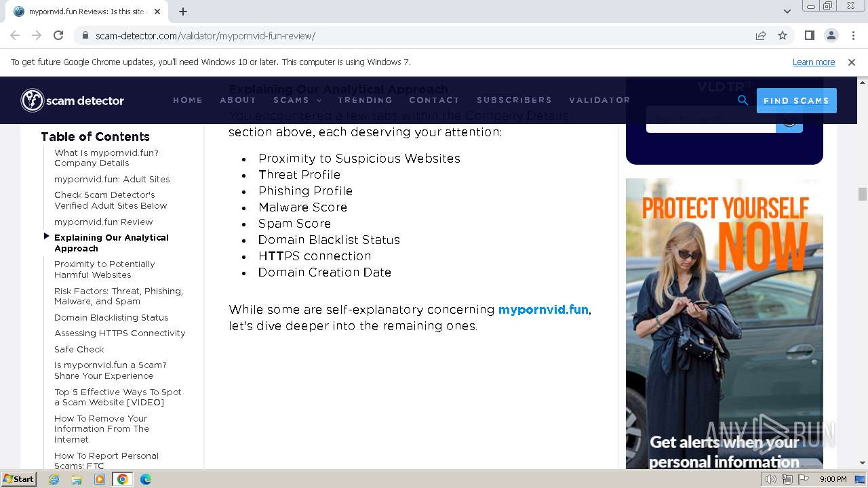This screenshot has height=488, width=868.
Task: Jump to Proximity to Potentially Harmful Websites
Action: (104, 269)
